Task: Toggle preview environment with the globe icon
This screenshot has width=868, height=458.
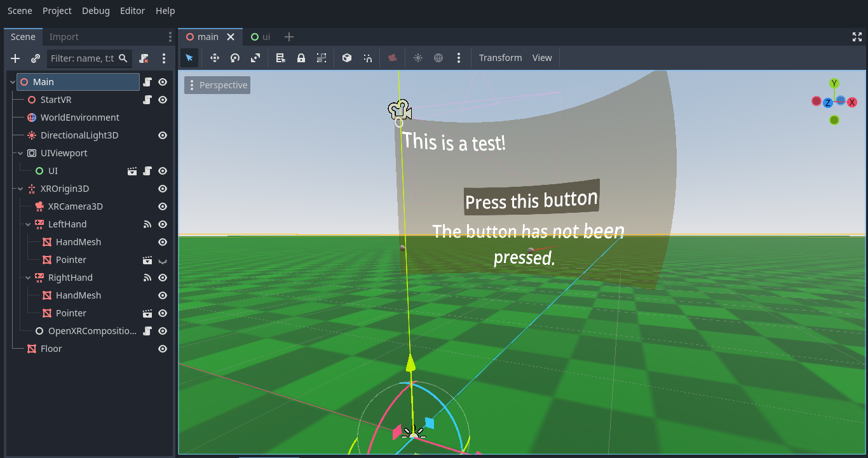Action: pyautogui.click(x=438, y=58)
